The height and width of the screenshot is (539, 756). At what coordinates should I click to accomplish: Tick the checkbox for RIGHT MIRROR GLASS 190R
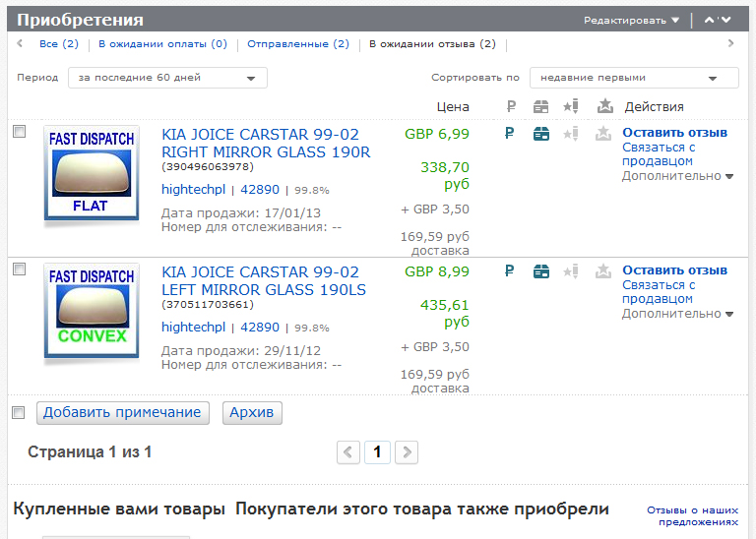tap(19, 132)
